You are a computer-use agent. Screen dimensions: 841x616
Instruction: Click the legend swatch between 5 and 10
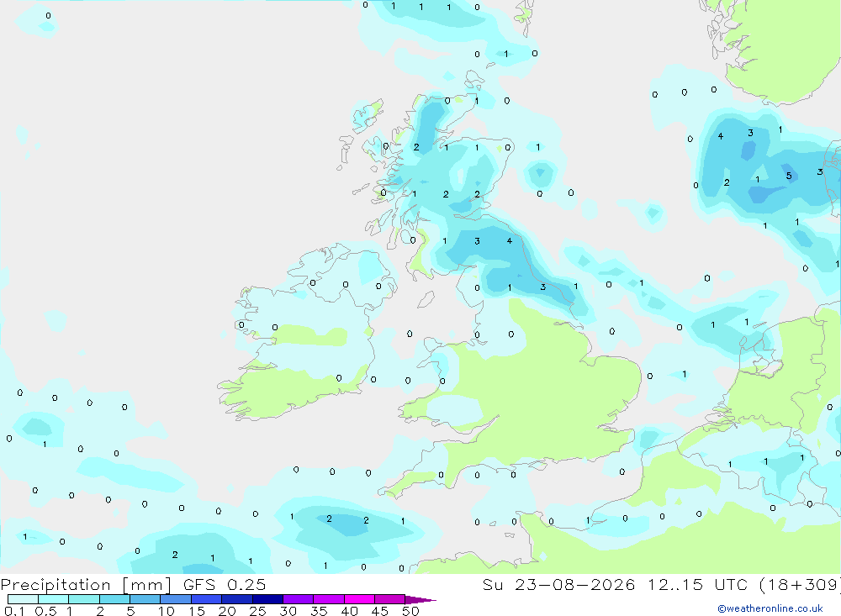coord(145,599)
